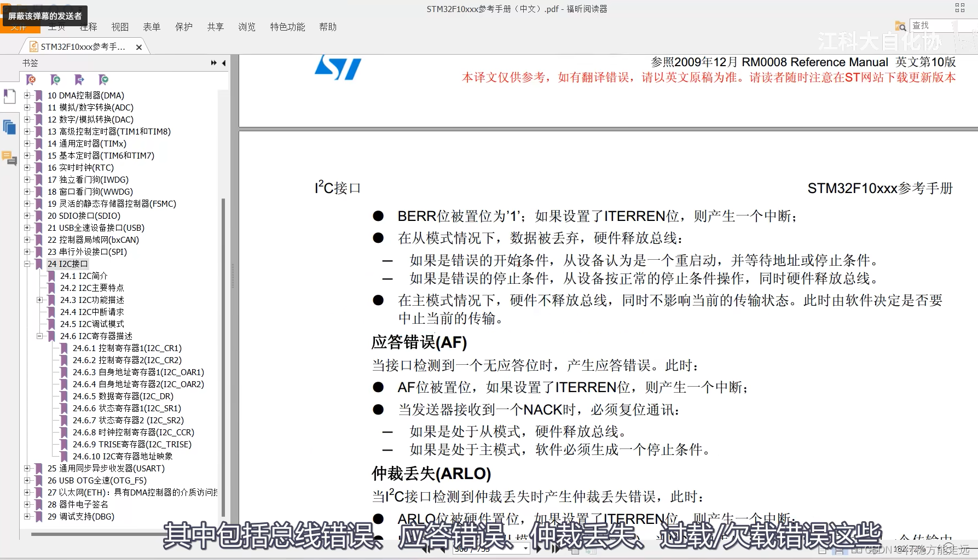Click the PDF file icon on document tab
Screen dimensions: 978x560
[x=34, y=46]
